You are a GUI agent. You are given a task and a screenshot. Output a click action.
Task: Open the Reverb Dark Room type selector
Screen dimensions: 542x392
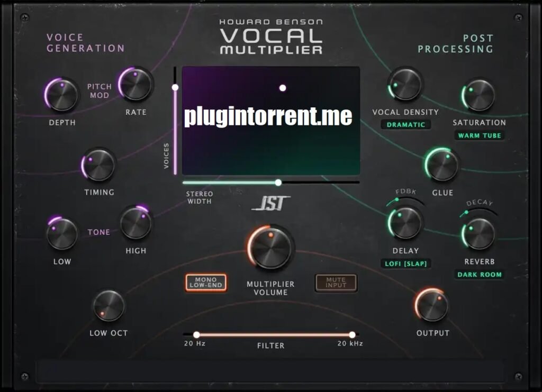[x=480, y=275]
